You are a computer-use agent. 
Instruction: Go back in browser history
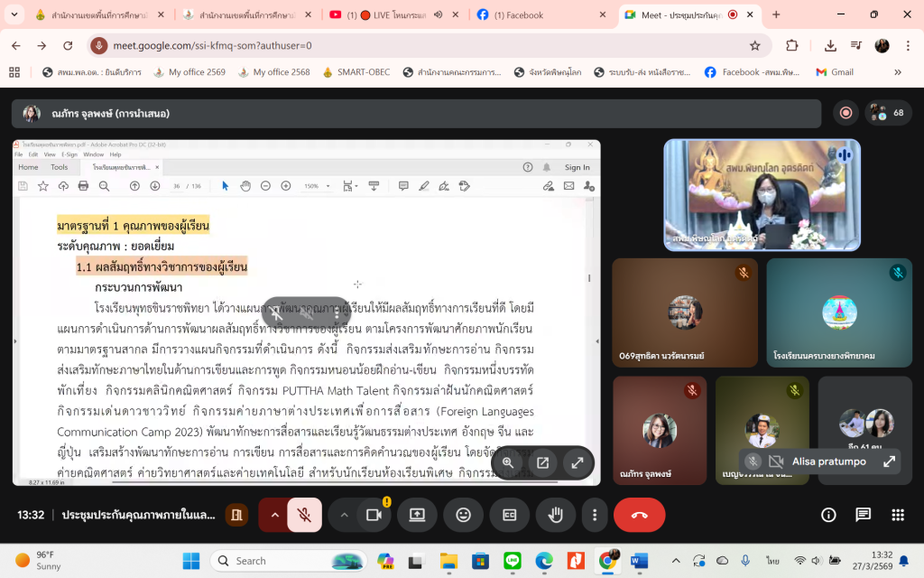(16, 45)
